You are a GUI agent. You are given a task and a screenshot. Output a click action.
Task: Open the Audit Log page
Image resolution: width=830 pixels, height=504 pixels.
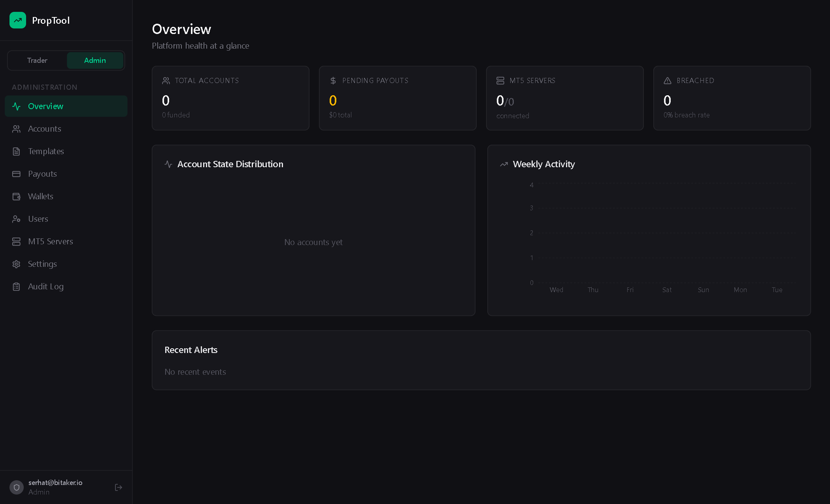tap(66, 287)
